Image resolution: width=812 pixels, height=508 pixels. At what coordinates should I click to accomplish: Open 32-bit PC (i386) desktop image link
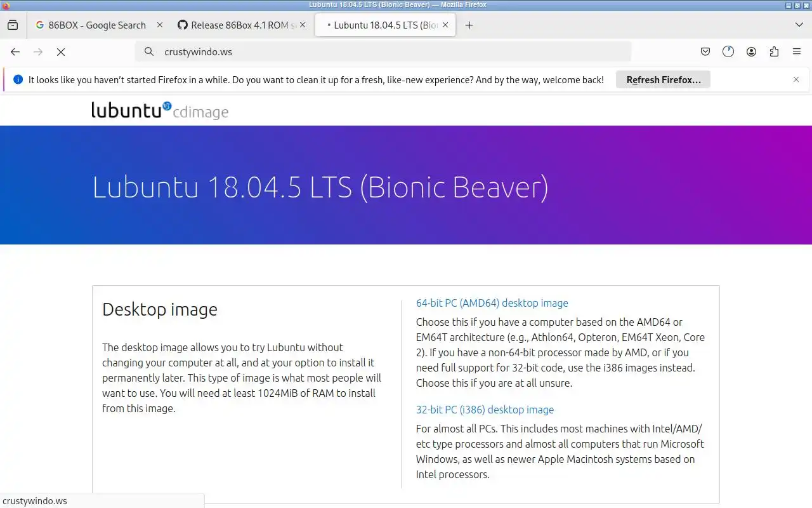coord(485,410)
